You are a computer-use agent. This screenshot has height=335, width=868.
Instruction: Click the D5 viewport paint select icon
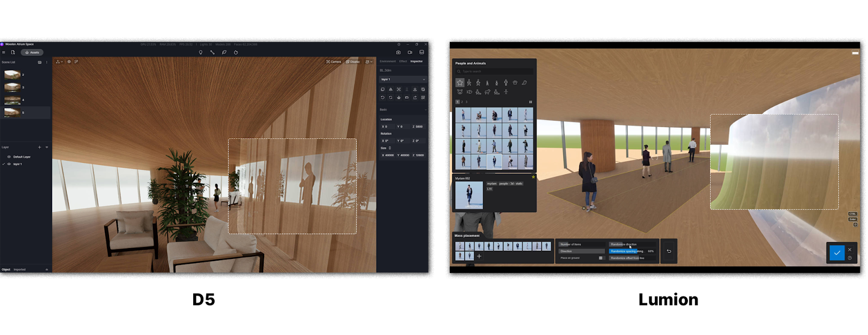76,62
